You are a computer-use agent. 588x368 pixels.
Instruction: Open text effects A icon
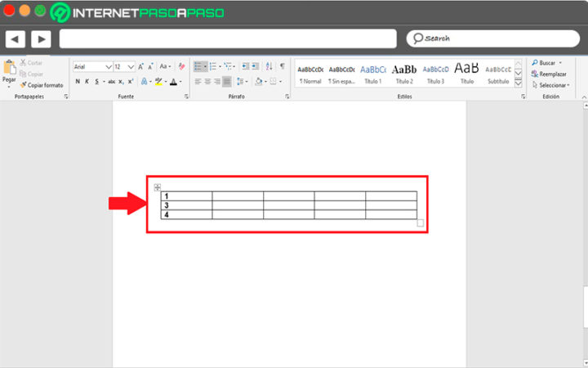(144, 82)
